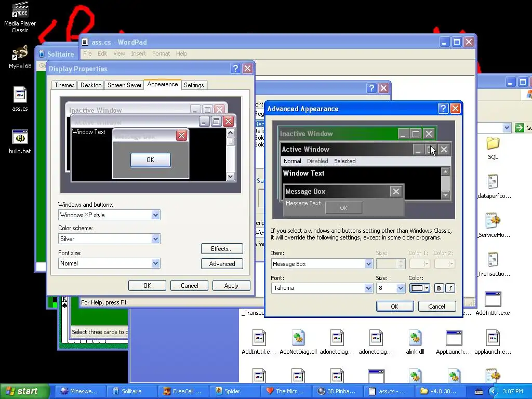
Task: Select the _Transactio... file icon
Action: (x=493, y=264)
